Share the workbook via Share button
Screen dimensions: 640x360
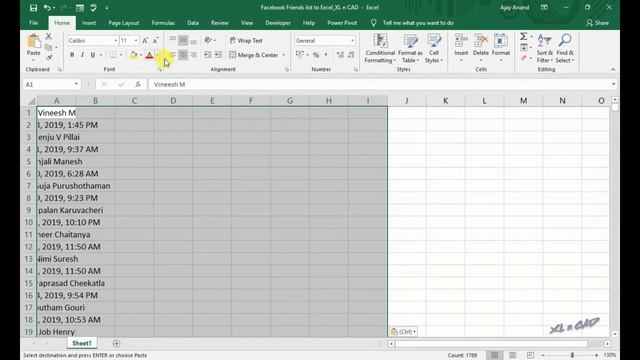coord(597,23)
